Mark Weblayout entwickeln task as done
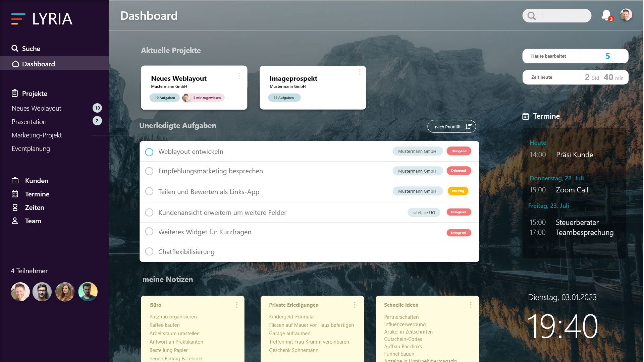Image resolution: width=644 pixels, height=362 pixels. click(149, 152)
